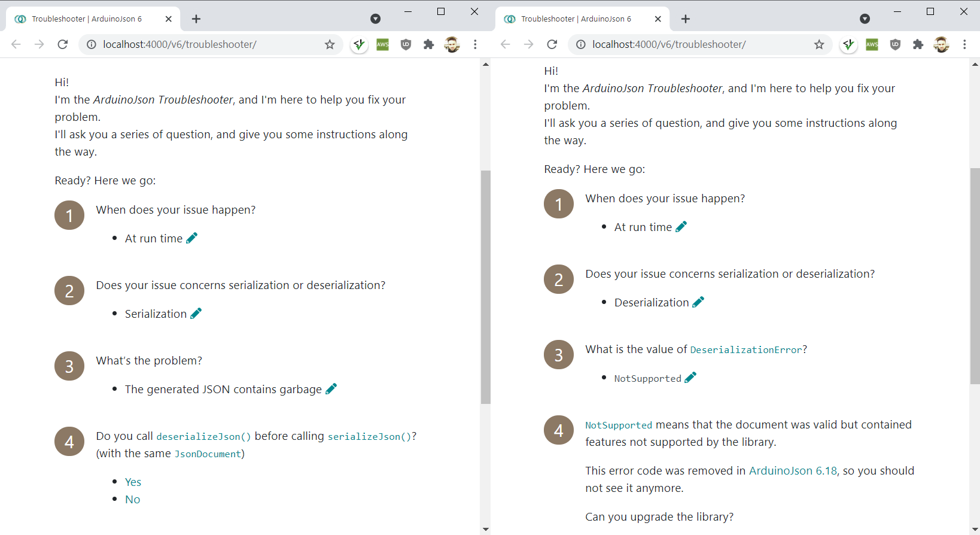The width and height of the screenshot is (980, 535).
Task: Open the profile avatar in left window
Action: (452, 44)
